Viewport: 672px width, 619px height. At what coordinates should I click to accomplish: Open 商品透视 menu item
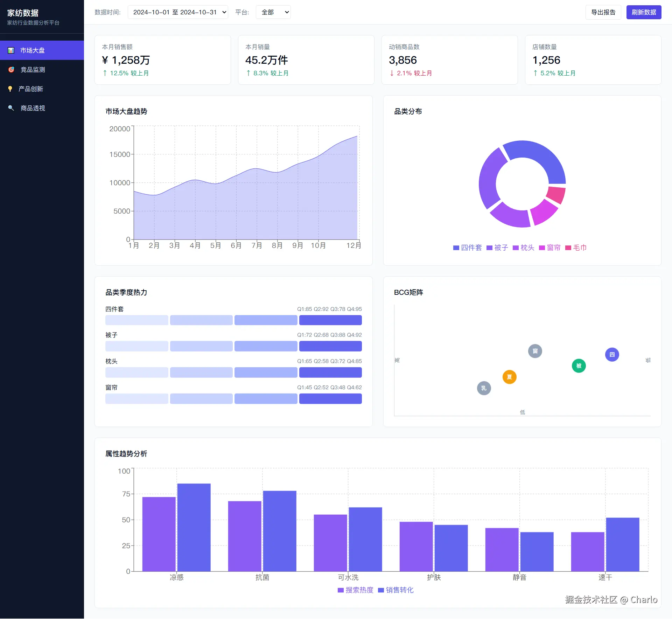point(33,108)
